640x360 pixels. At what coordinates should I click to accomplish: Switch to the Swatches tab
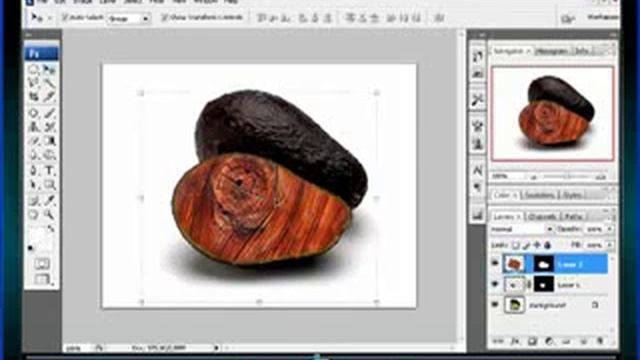(540, 195)
